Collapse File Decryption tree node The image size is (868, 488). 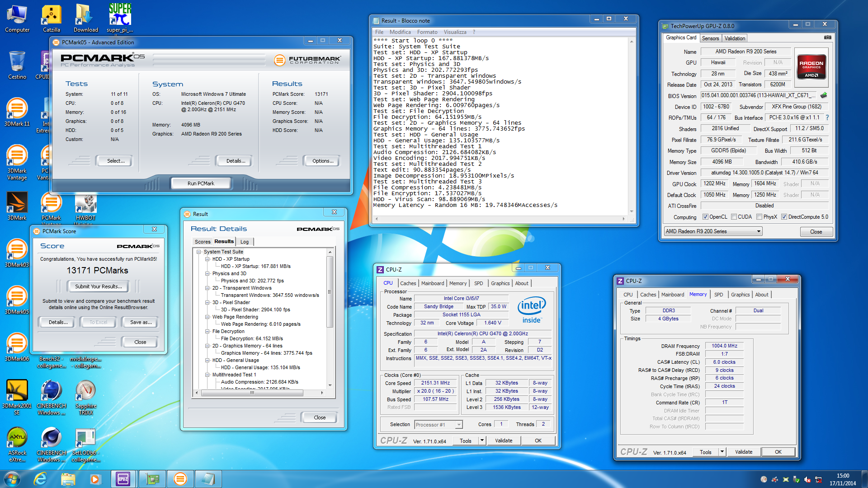(207, 332)
